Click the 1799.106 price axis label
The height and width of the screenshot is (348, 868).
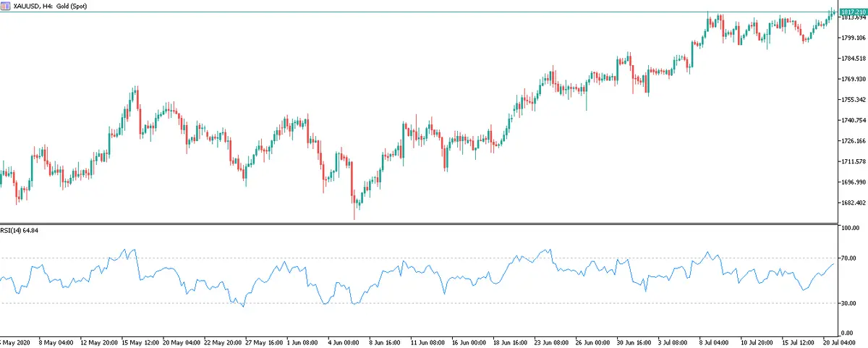click(853, 38)
